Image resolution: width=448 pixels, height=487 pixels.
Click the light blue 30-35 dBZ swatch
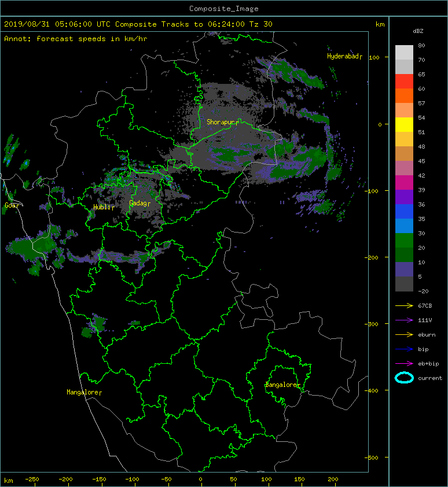[x=404, y=226]
